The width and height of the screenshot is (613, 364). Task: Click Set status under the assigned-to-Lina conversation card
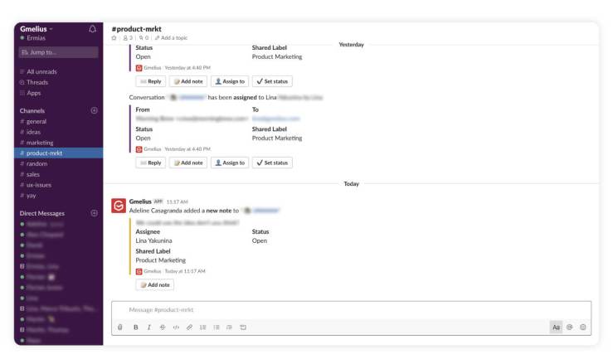(272, 163)
